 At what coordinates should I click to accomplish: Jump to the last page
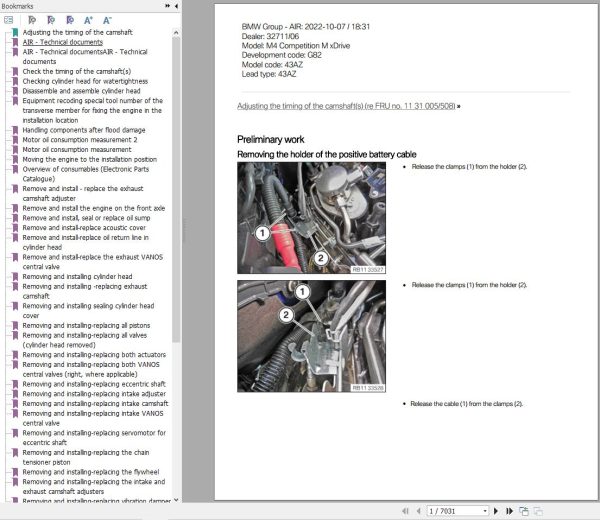pos(509,511)
